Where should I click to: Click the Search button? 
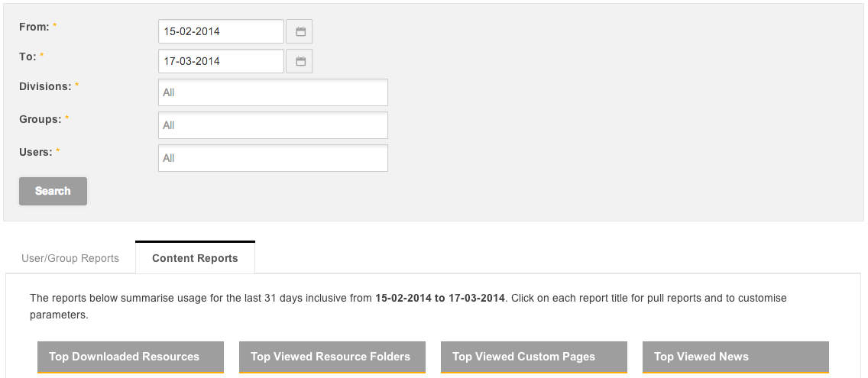click(53, 191)
